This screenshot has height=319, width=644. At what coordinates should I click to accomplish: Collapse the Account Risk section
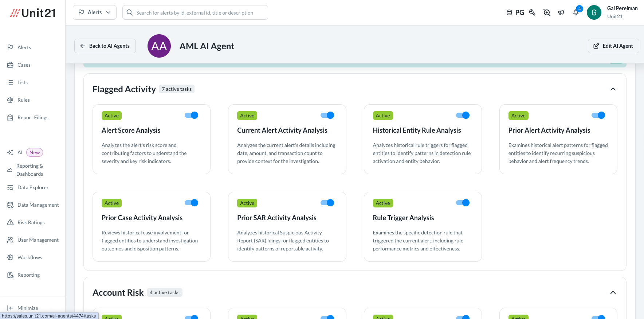[613, 292]
